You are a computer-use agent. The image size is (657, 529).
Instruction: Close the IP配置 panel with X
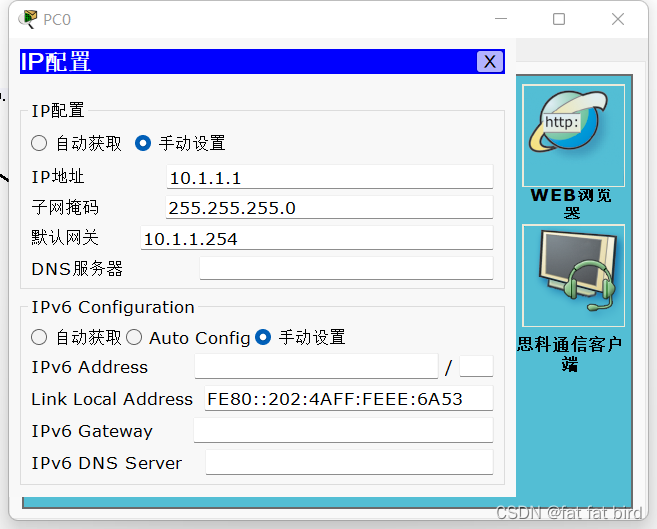(490, 62)
